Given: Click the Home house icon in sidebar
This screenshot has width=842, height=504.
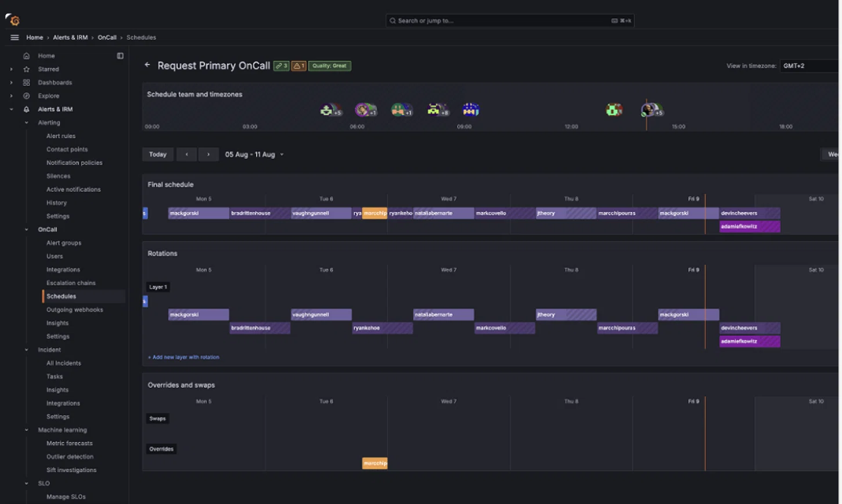Looking at the screenshot, I should coord(26,56).
